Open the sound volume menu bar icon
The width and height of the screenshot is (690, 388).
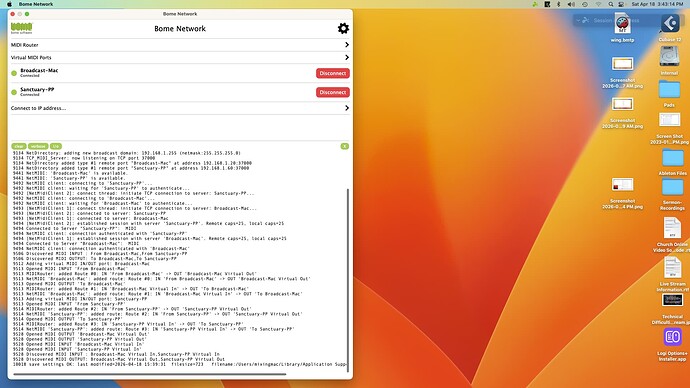point(571,4)
